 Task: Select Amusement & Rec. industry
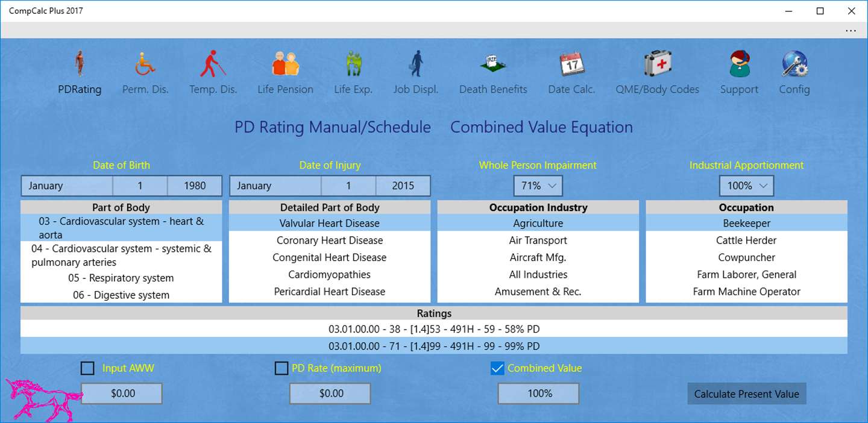[x=538, y=291]
